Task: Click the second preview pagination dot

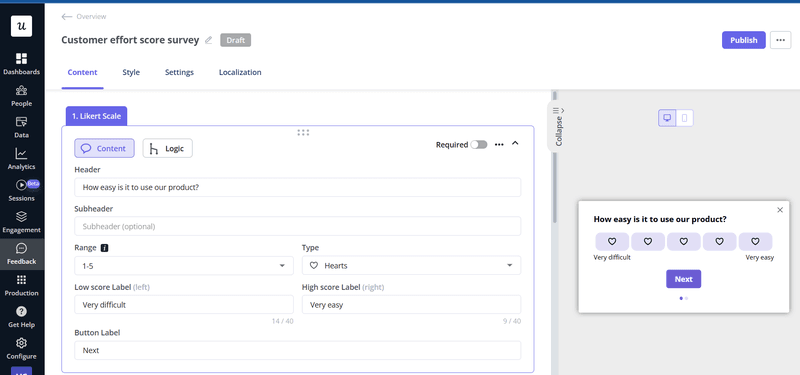Action: (686, 298)
